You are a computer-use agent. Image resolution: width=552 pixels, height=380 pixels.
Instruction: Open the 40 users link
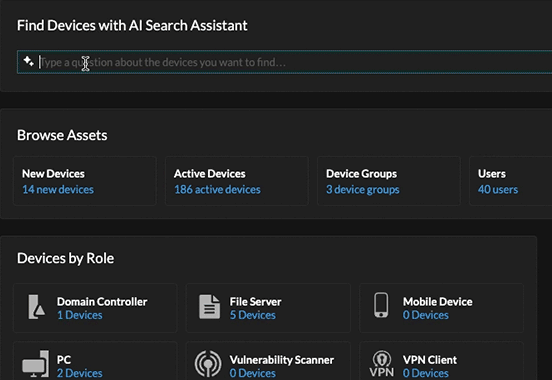[498, 189]
